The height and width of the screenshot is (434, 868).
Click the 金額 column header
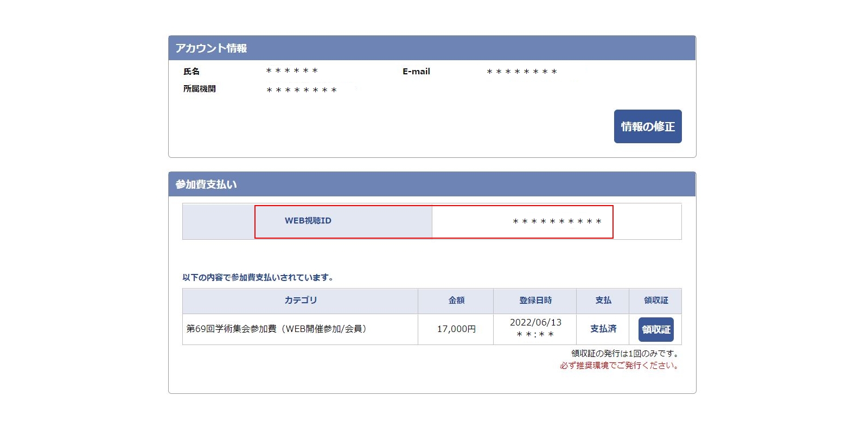pos(456,301)
